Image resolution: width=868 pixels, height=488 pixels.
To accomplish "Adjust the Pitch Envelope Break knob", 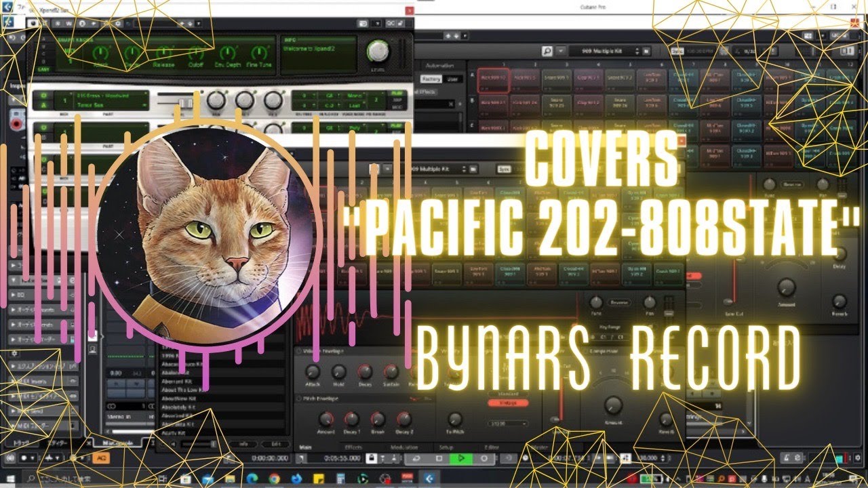I will [378, 419].
